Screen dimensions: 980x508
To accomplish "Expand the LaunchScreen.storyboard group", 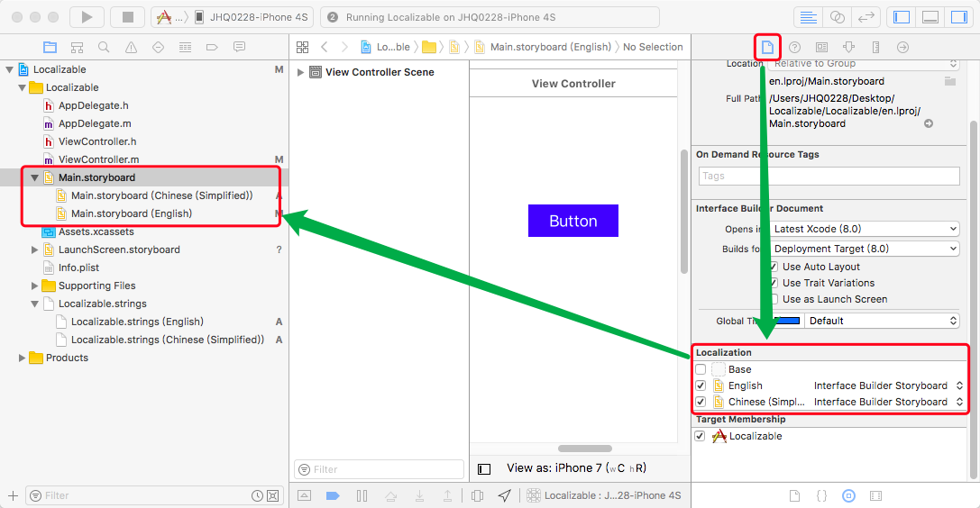I will click(35, 249).
